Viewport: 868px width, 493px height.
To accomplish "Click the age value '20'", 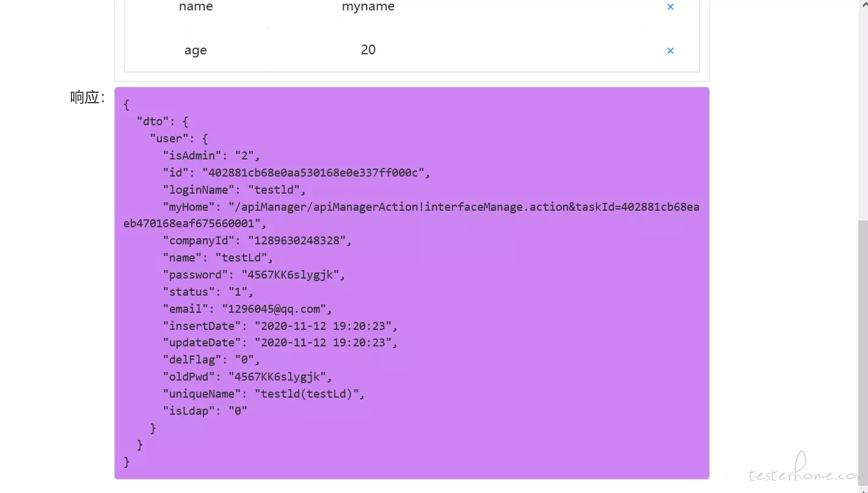I will (368, 50).
